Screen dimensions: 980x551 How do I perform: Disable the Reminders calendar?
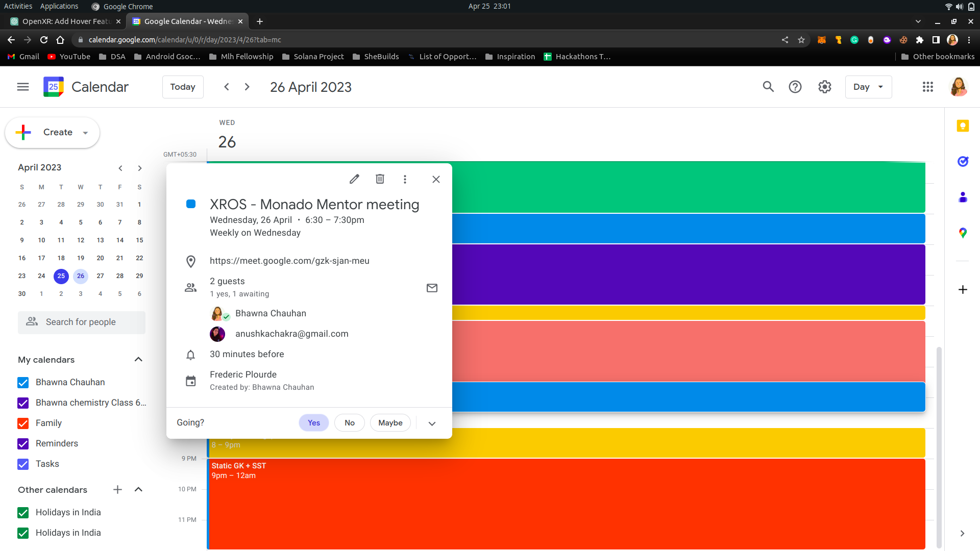23,443
